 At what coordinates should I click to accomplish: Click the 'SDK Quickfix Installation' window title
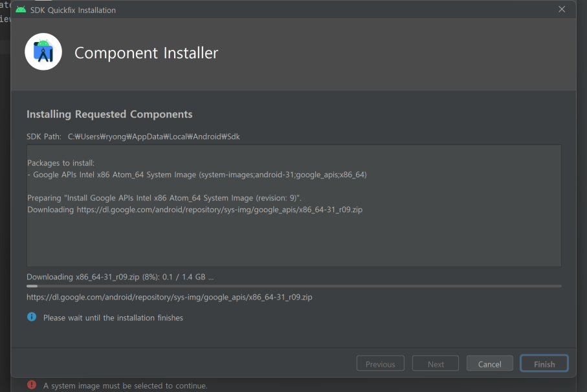tap(73, 10)
